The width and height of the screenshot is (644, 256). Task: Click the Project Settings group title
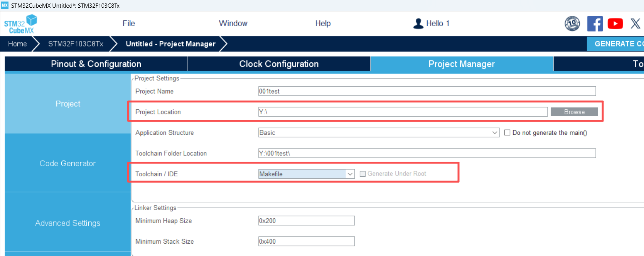(x=157, y=79)
